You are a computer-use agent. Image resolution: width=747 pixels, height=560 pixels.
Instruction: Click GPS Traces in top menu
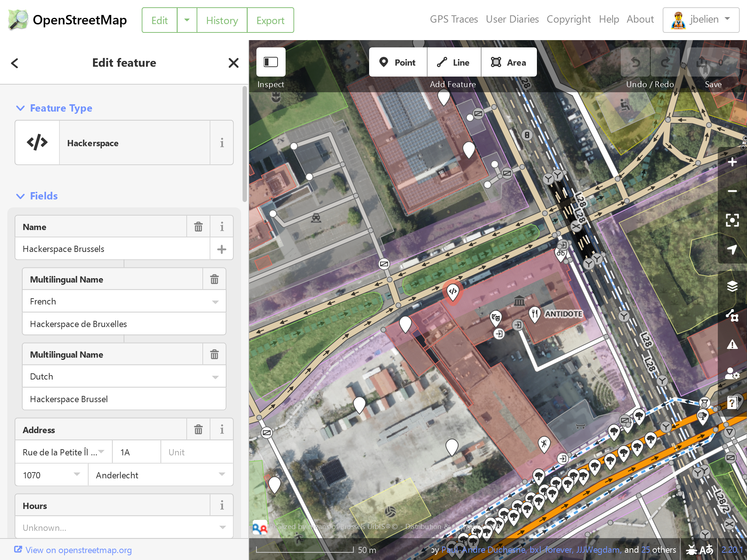(x=454, y=19)
